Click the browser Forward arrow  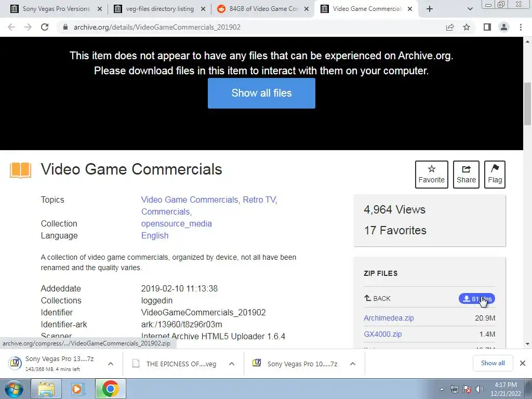pyautogui.click(x=28, y=27)
